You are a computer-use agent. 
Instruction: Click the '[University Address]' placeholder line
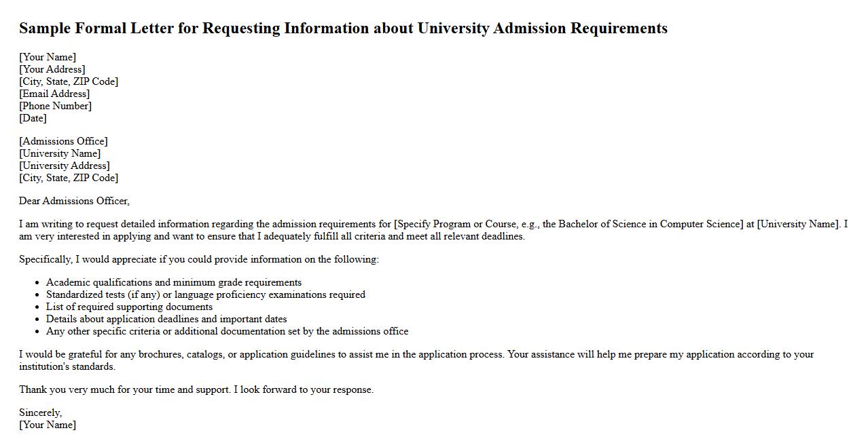click(x=65, y=166)
